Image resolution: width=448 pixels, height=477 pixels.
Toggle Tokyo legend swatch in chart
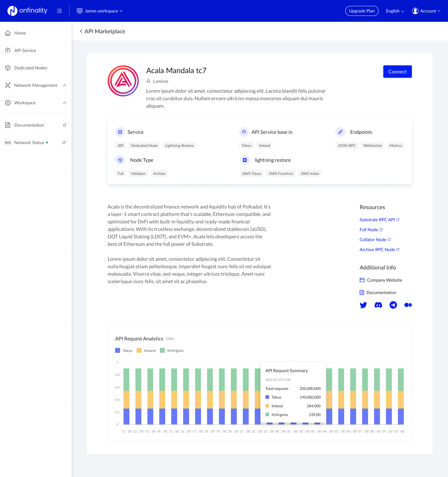(118, 350)
